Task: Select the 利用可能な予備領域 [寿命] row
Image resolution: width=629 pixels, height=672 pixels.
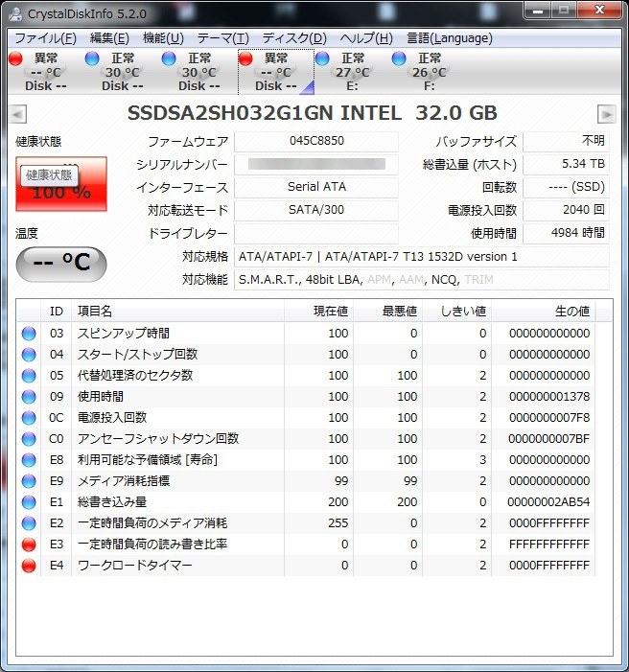Action: (x=306, y=460)
